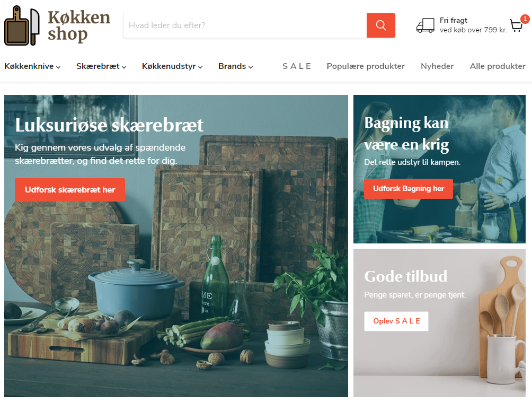Click the Oplev S A L E button
This screenshot has height=402, width=532.
coord(396,321)
